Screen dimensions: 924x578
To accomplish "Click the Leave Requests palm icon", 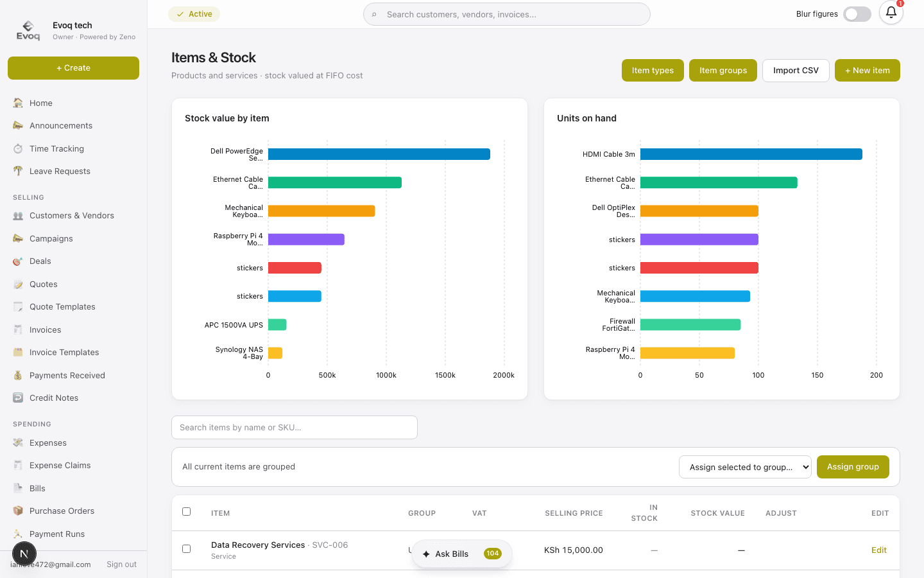I will pos(18,171).
